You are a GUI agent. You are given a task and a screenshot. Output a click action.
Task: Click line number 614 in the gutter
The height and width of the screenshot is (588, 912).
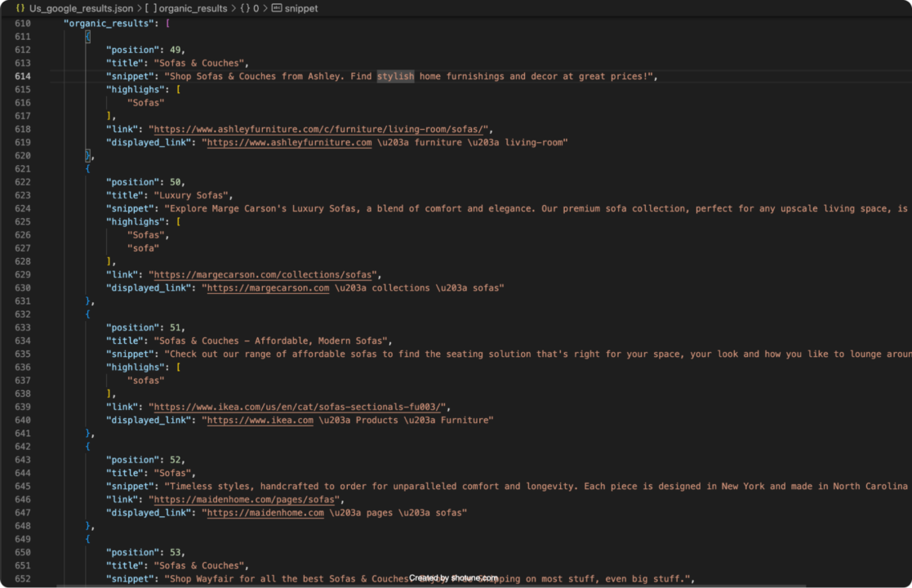point(23,76)
